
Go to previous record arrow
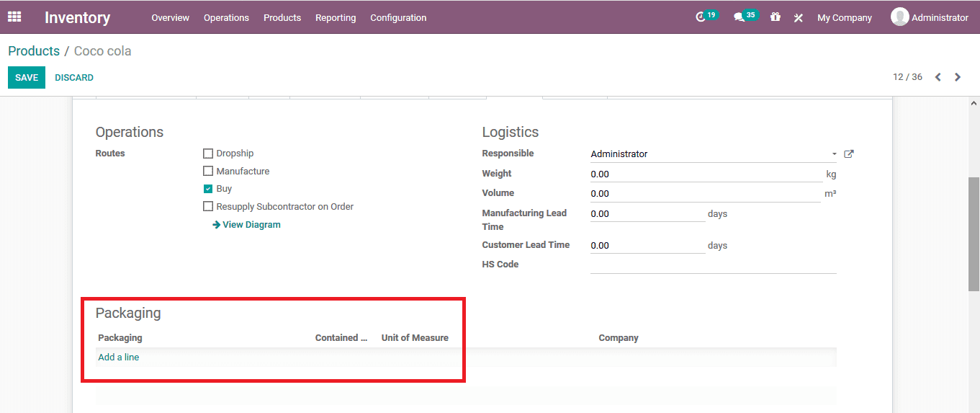[x=938, y=77]
